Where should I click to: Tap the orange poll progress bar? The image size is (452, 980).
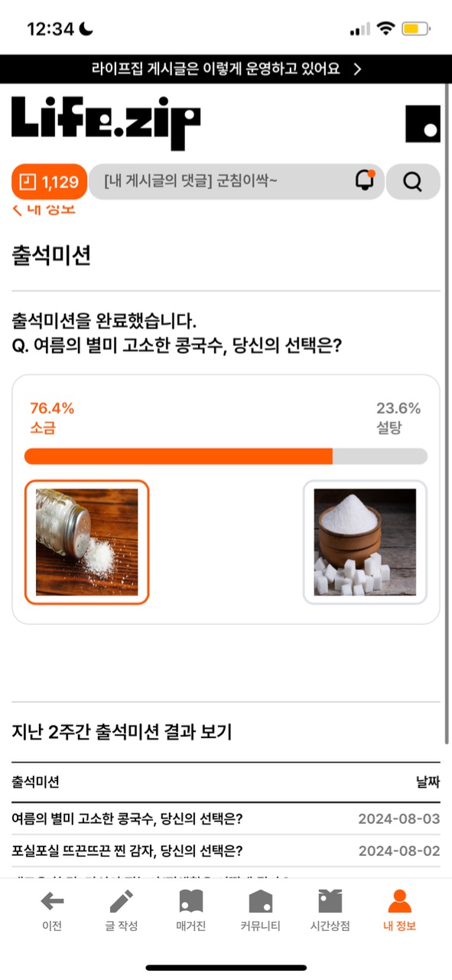coord(178,456)
